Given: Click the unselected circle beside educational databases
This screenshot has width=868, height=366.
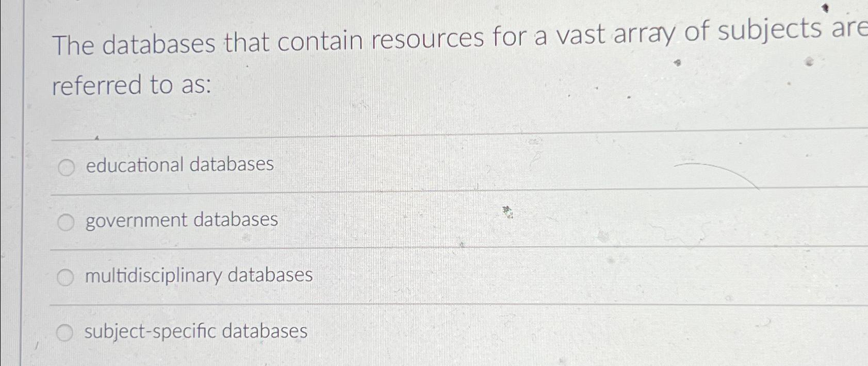Looking at the screenshot, I should [66, 167].
